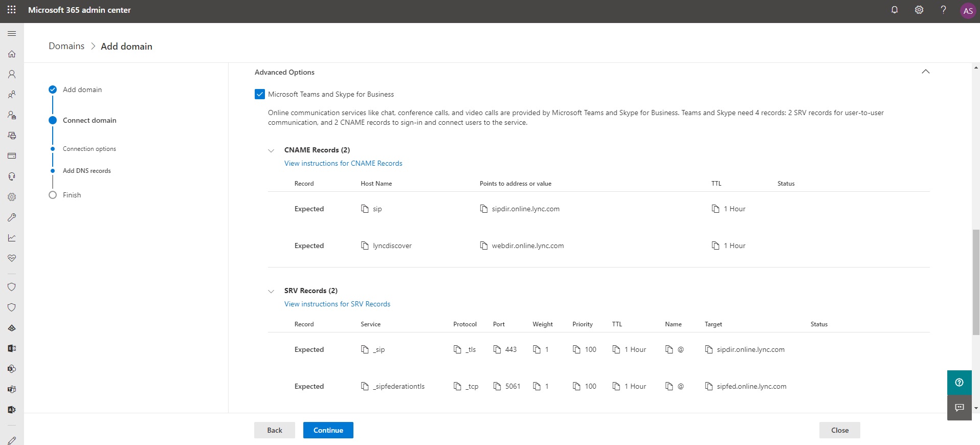The image size is (980, 445).
Task: Copy the _sipfederationtls service name
Action: (365, 386)
